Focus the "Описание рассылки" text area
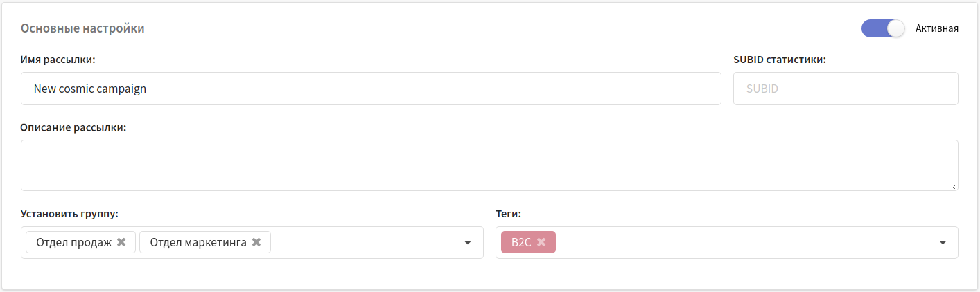The height and width of the screenshot is (292, 980). pos(489,165)
